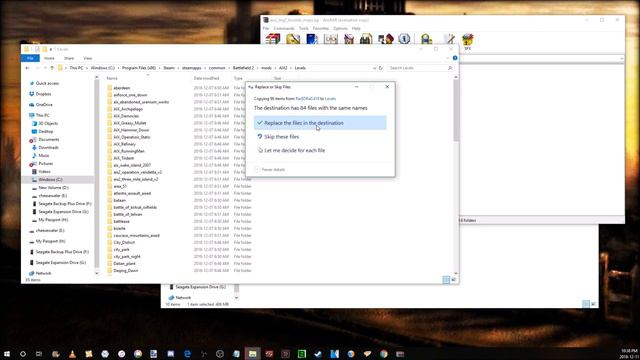The image size is (640, 360).
Task: Click the search magnifier in Explorer search box
Action: tap(450, 68)
